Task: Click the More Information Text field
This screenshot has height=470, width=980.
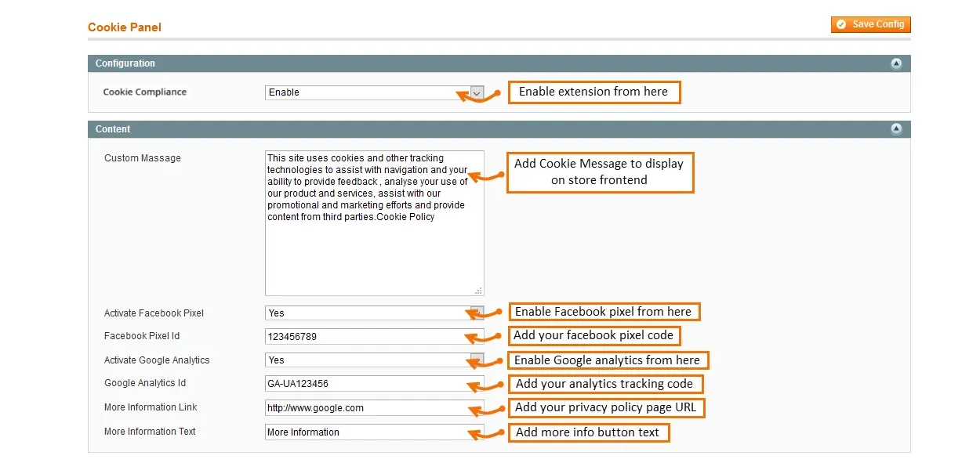Action: coord(365,432)
